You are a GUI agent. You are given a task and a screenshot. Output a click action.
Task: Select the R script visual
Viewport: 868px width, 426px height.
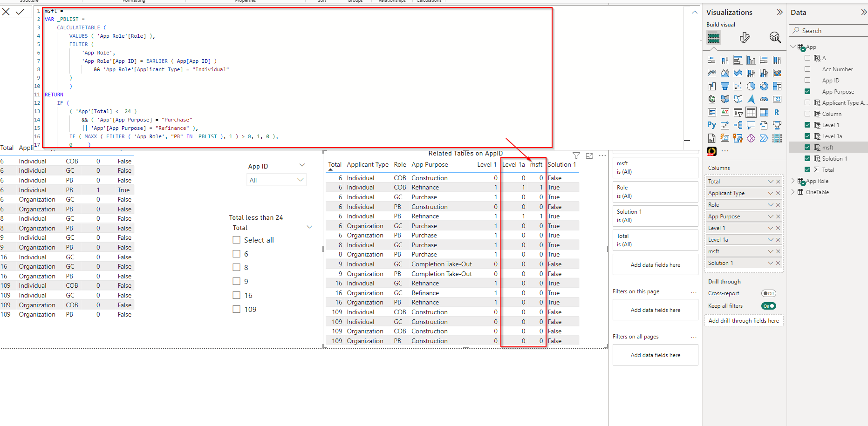click(x=777, y=112)
